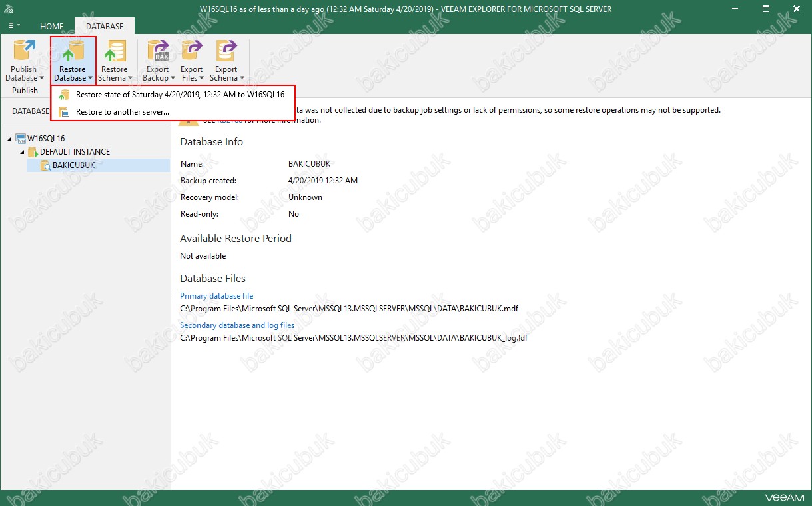The width and height of the screenshot is (812, 506).
Task: Click the Backup created date 4/20/2019 12:32 AM
Action: (323, 181)
